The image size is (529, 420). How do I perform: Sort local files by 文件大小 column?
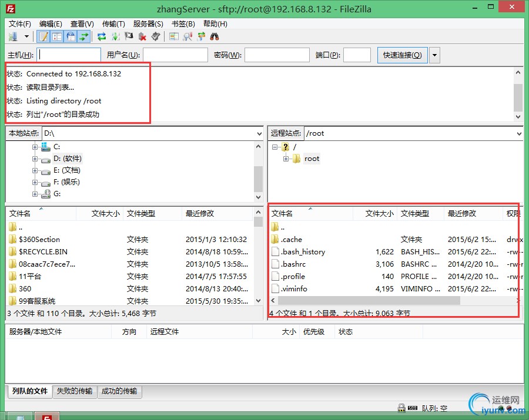pyautogui.click(x=100, y=213)
